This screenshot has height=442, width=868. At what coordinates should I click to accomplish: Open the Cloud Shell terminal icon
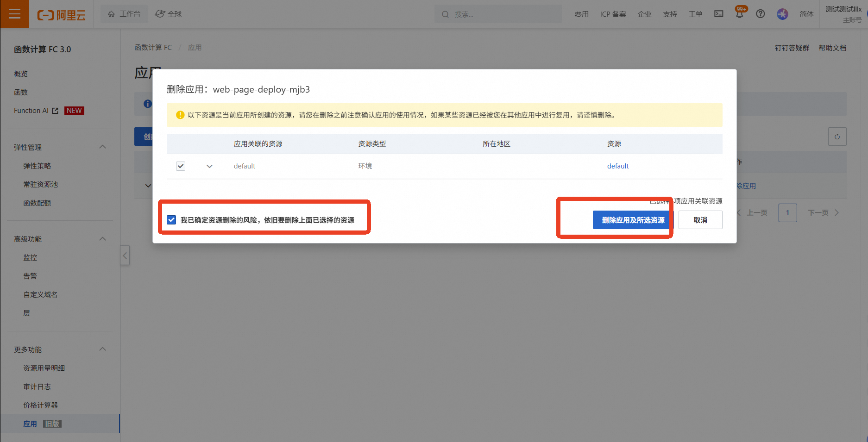pos(718,14)
